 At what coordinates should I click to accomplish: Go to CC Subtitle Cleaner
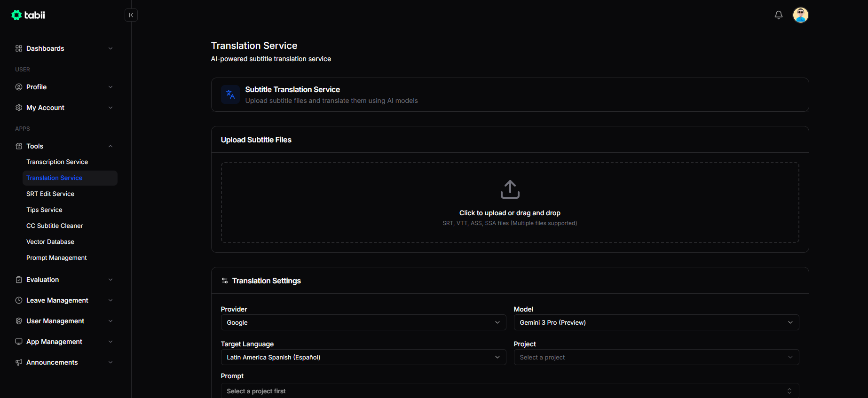55,226
